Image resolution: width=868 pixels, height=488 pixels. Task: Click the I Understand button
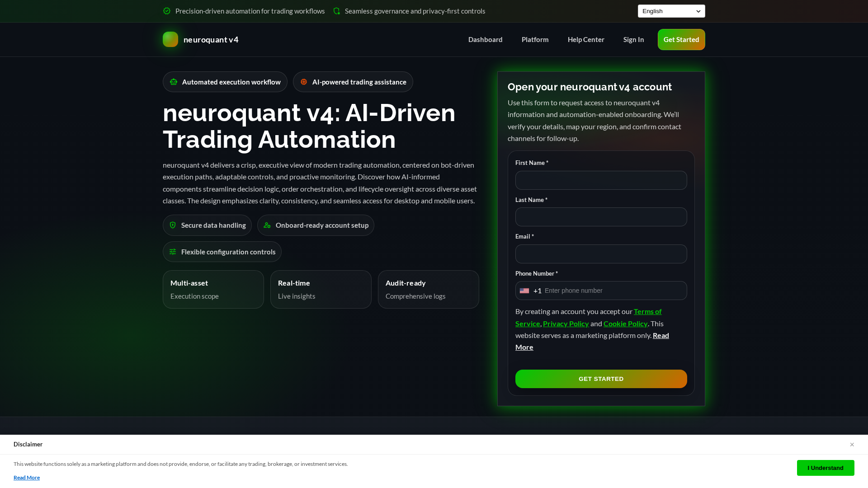(x=826, y=468)
